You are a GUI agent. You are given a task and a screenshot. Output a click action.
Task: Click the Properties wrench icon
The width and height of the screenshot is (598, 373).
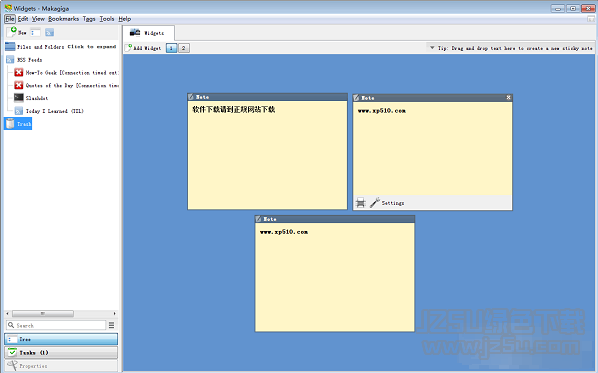tap(13, 365)
